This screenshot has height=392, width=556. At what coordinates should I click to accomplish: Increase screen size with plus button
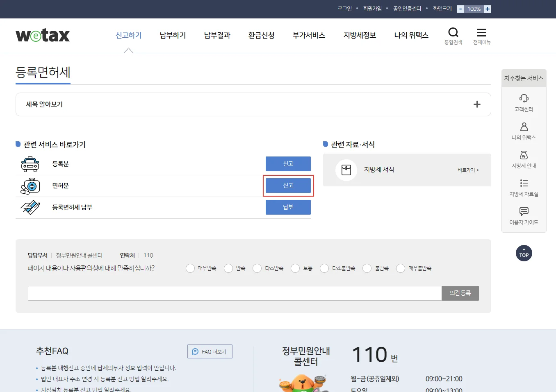tap(488, 9)
